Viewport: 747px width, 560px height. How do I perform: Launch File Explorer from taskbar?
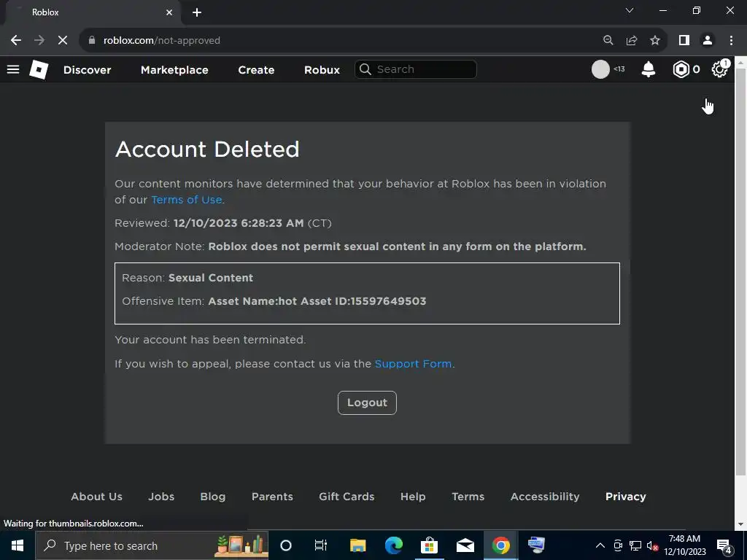tap(357, 545)
